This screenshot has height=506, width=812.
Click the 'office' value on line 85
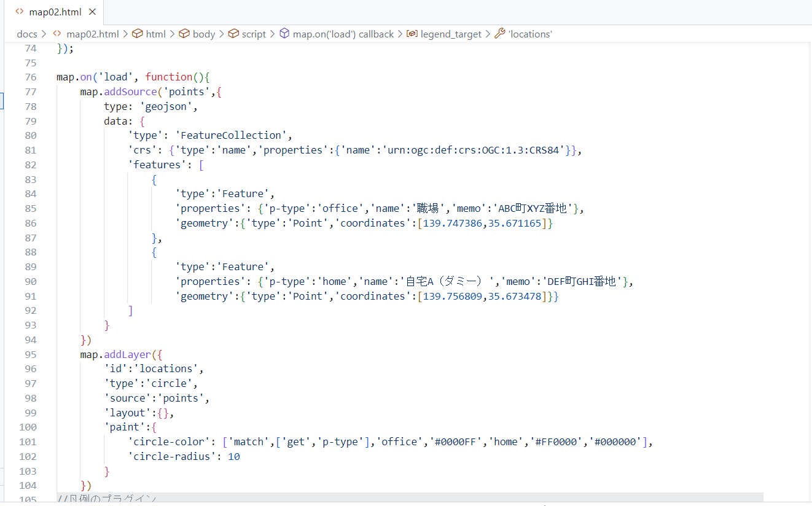[x=342, y=208]
